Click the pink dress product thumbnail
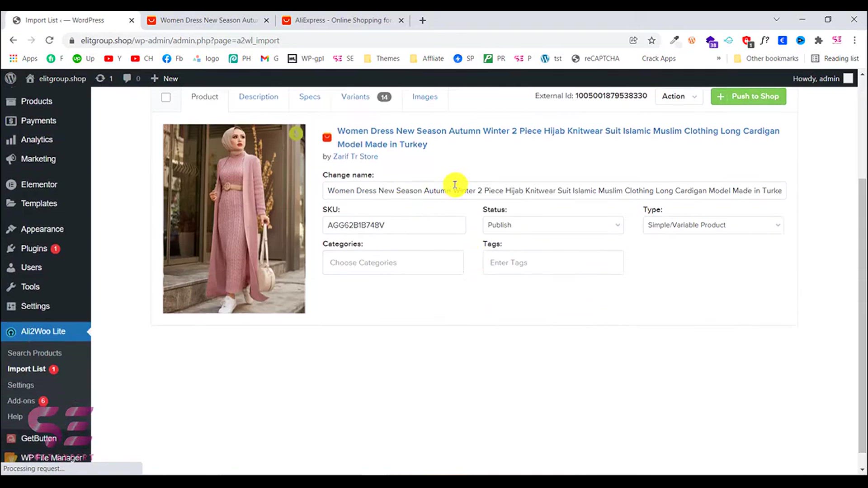 (234, 219)
